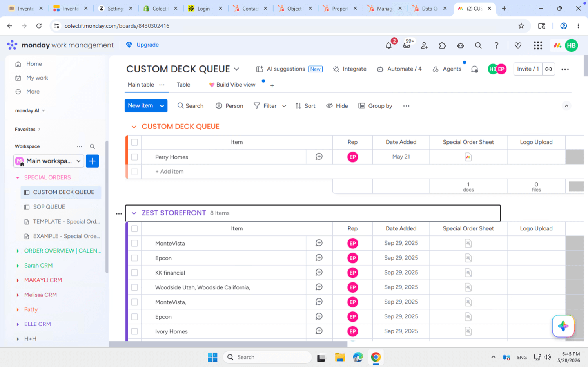Screen dimensions: 588x367
Task: Open conversation for KK financial row
Action: [319, 273]
